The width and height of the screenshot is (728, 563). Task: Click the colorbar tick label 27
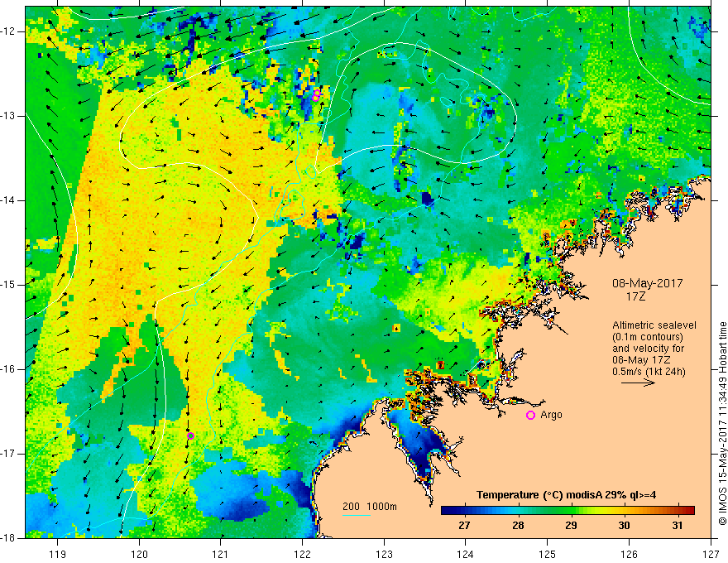click(464, 526)
